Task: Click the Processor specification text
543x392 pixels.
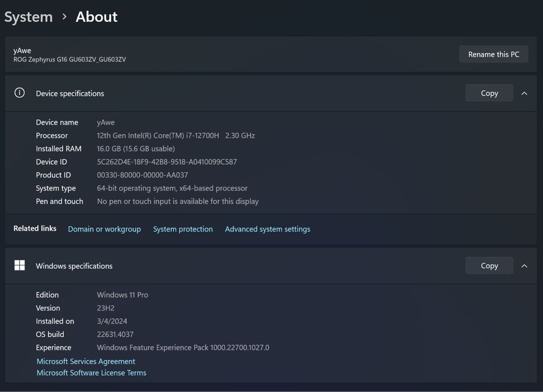Action: point(176,136)
